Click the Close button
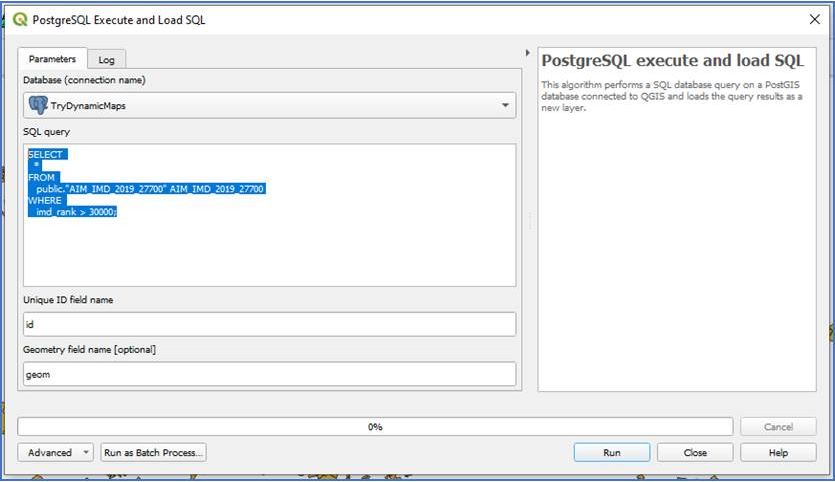The image size is (835, 482). 695,452
